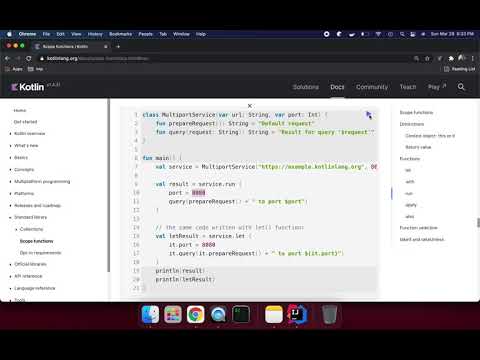Open the Apps bookmarks shortcut
The width and height of the screenshot is (480, 360).
click(x=14, y=69)
